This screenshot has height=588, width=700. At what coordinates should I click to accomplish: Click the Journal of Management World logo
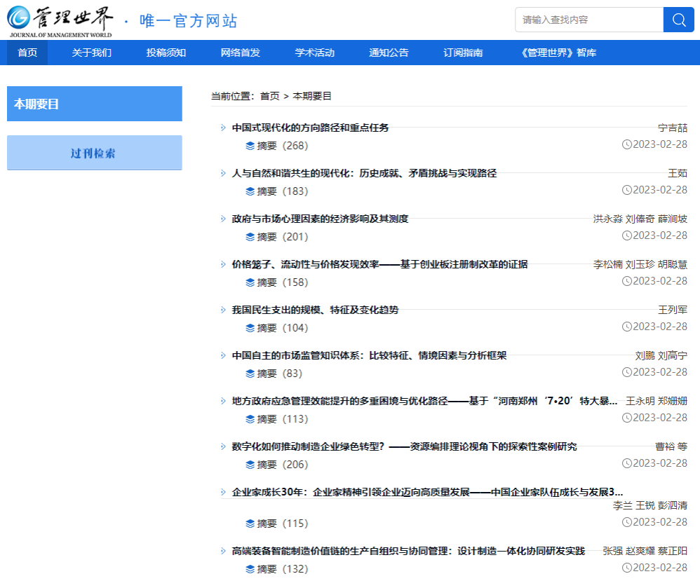click(x=62, y=20)
